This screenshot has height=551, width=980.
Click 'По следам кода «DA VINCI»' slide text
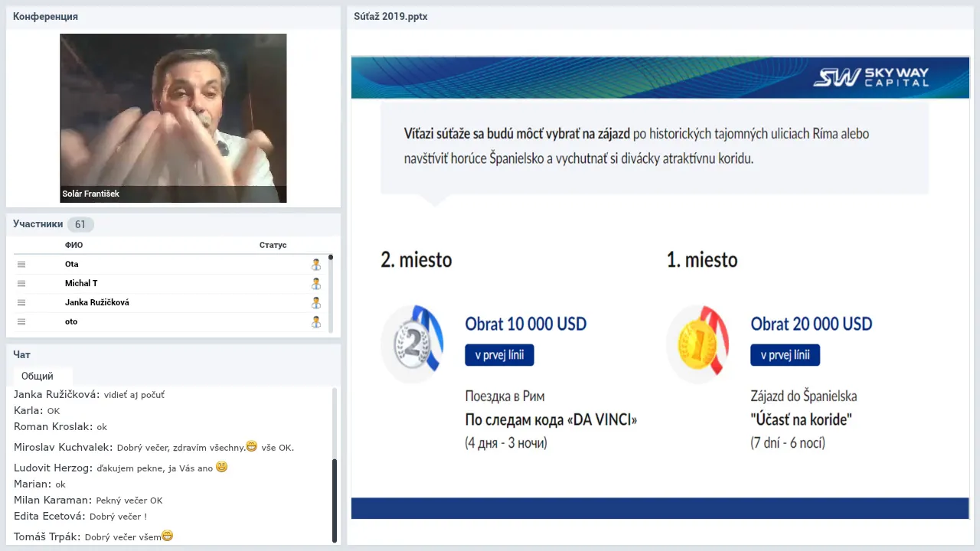coord(551,419)
